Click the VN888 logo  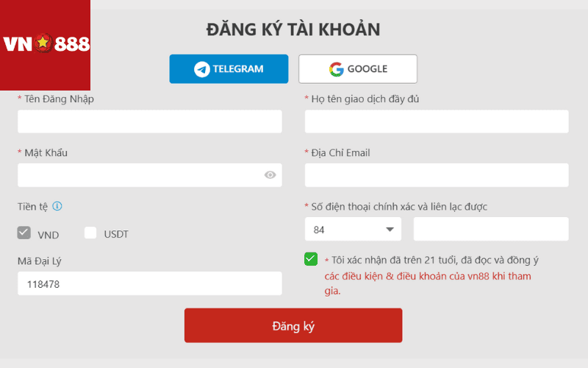point(45,45)
